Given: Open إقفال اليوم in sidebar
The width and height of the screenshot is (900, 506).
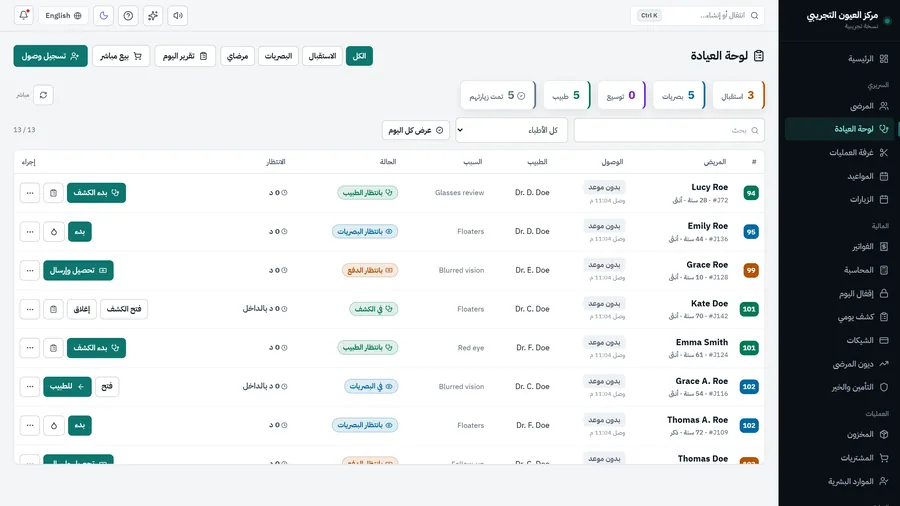Looking at the screenshot, I should pos(840,294).
